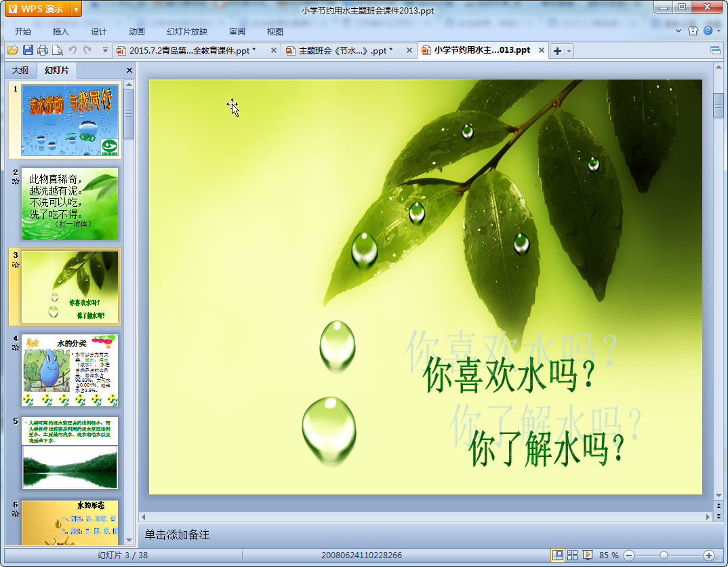Select slide 1 thumbnail 节水行动 与我同行
The width and height of the screenshot is (728, 567).
(x=70, y=120)
